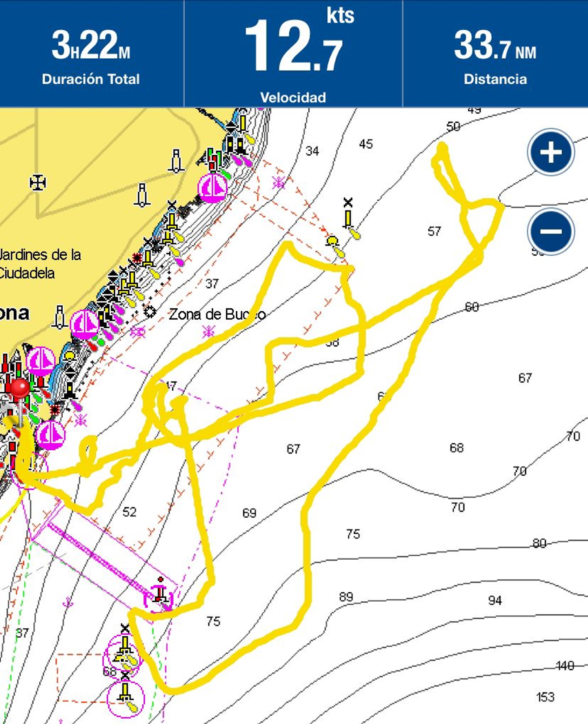Tap the cross symbol above Jardines de la Ciudadela
The width and height of the screenshot is (588, 724).
[38, 182]
